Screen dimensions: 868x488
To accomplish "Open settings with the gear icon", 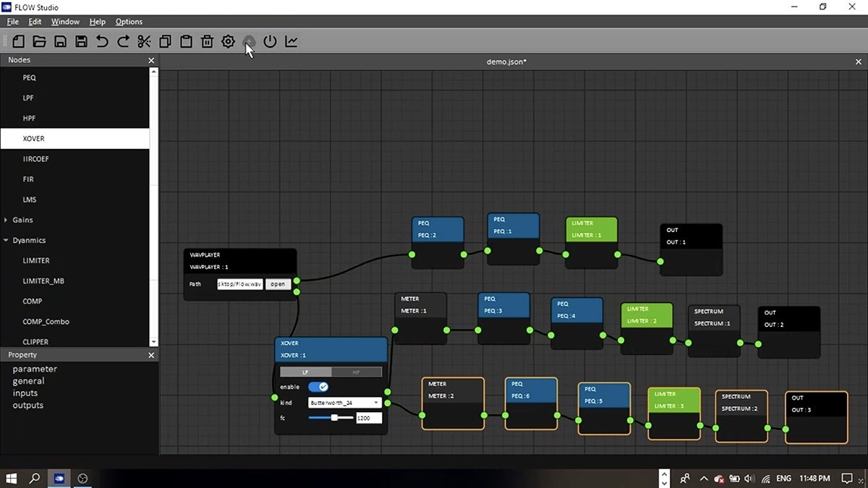I will click(228, 41).
